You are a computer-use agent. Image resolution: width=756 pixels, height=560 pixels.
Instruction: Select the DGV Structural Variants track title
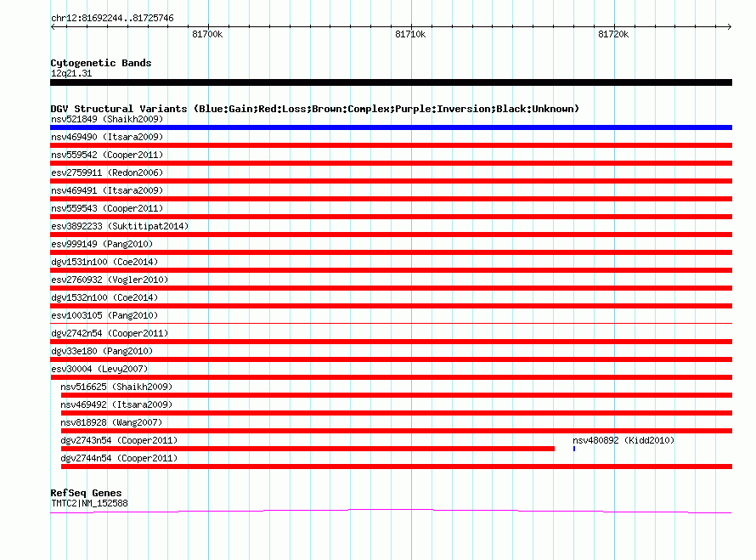[315, 109]
